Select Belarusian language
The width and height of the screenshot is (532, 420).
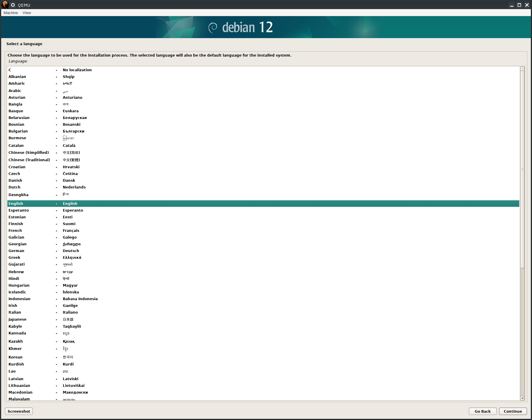point(263,118)
